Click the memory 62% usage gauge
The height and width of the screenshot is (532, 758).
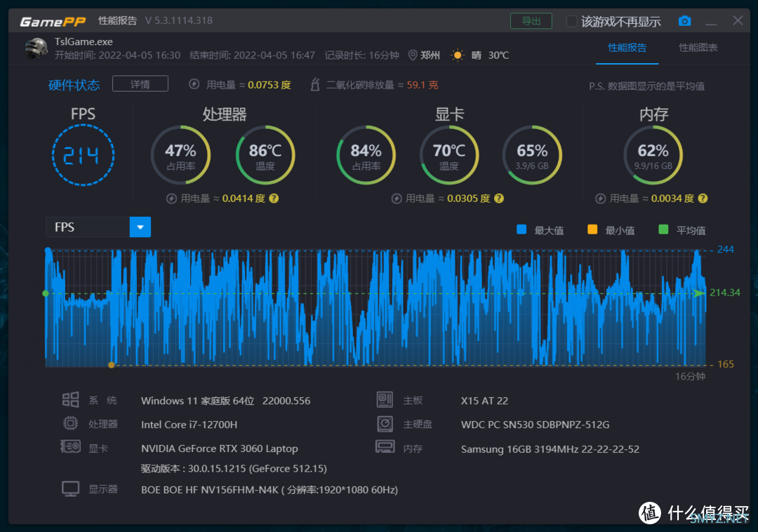653,155
